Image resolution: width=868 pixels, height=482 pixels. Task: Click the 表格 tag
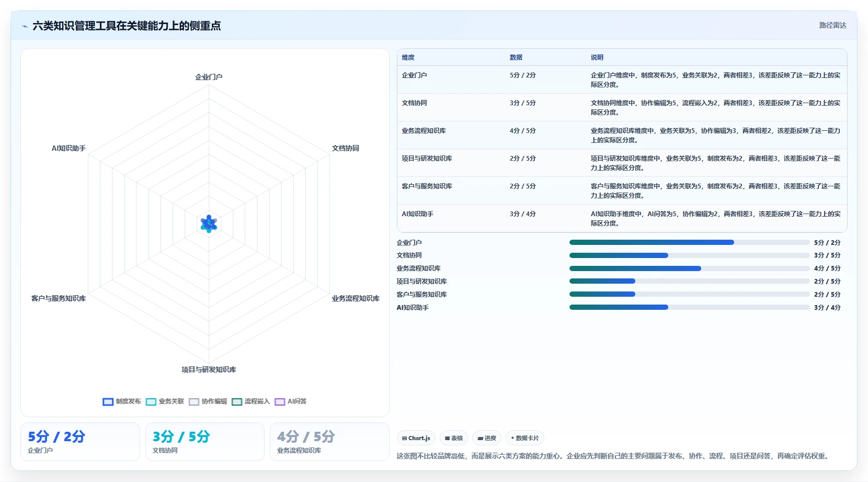point(454,438)
